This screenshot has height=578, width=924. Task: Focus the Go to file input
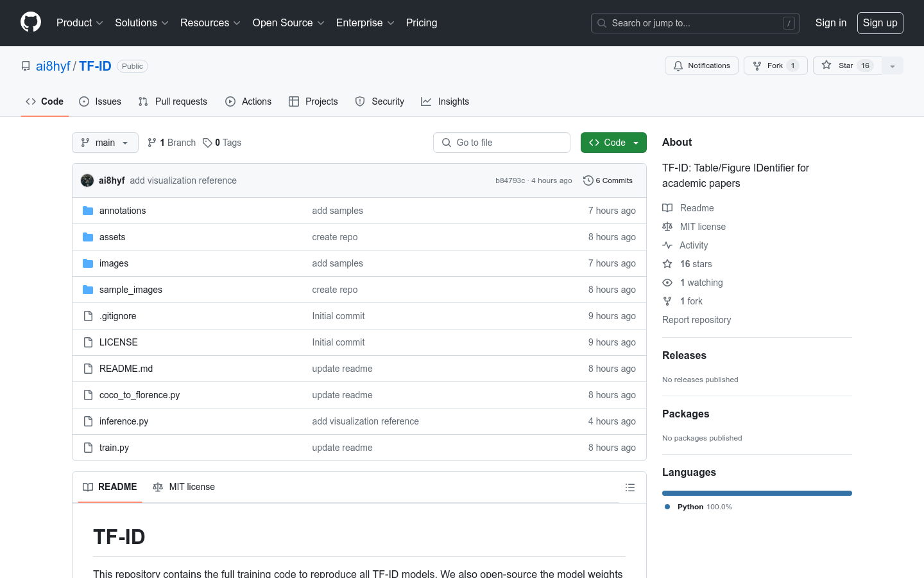tap(502, 143)
